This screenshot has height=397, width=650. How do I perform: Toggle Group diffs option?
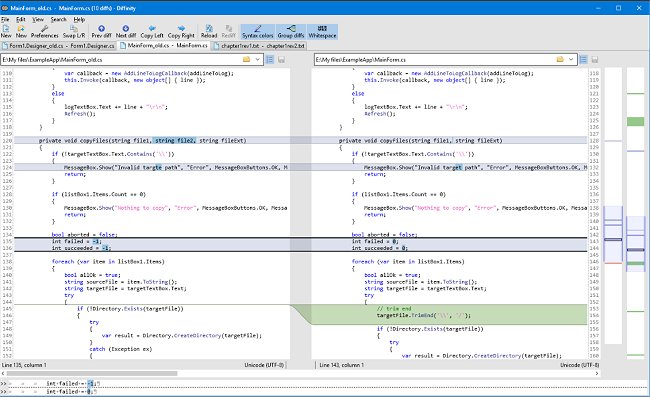point(291,31)
